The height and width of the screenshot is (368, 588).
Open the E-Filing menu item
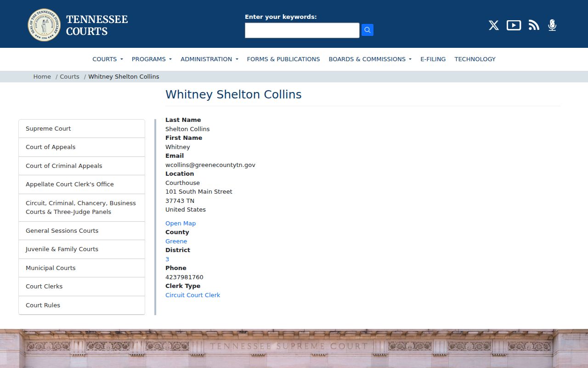[x=433, y=59]
